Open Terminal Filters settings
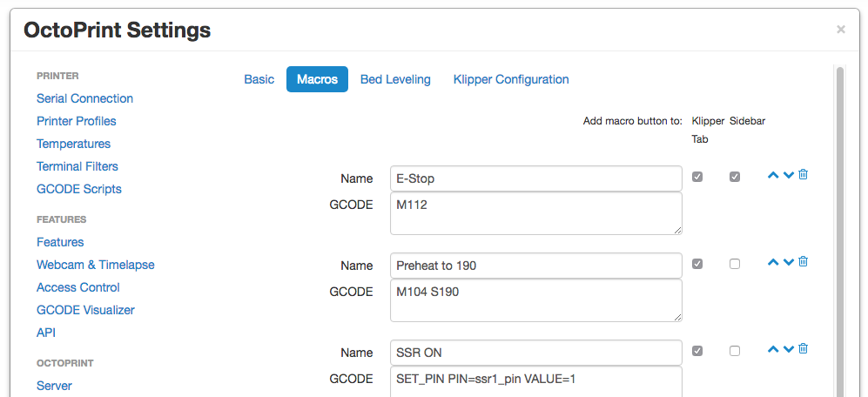 pos(77,166)
